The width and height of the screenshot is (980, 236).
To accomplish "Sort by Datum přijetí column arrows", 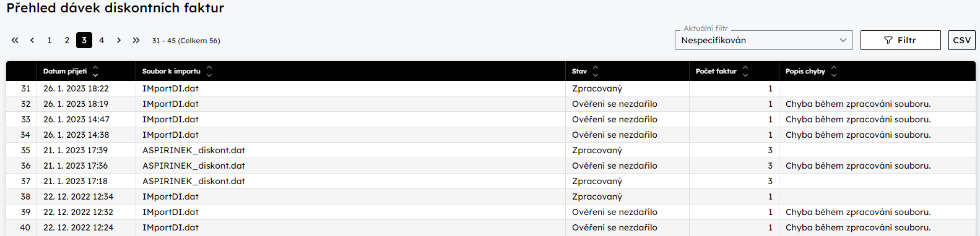I will 95,71.
